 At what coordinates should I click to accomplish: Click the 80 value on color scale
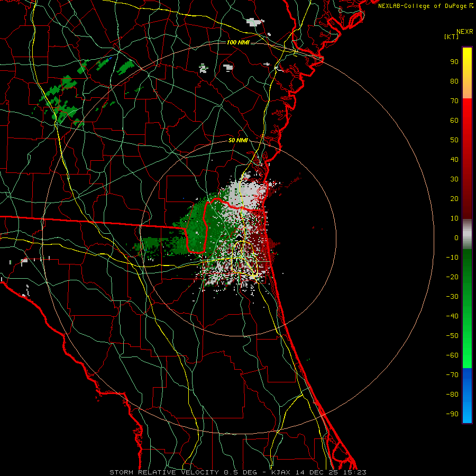point(454,81)
